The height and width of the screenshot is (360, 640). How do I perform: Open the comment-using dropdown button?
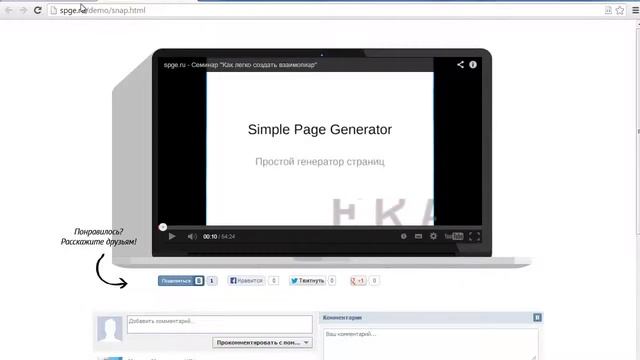click(x=262, y=342)
